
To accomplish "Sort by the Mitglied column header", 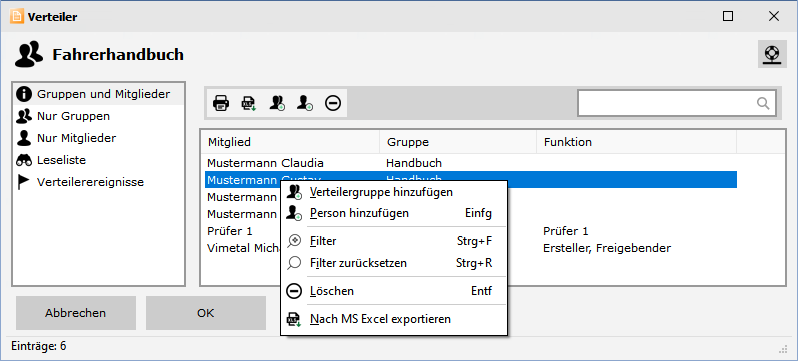I will [291, 142].
